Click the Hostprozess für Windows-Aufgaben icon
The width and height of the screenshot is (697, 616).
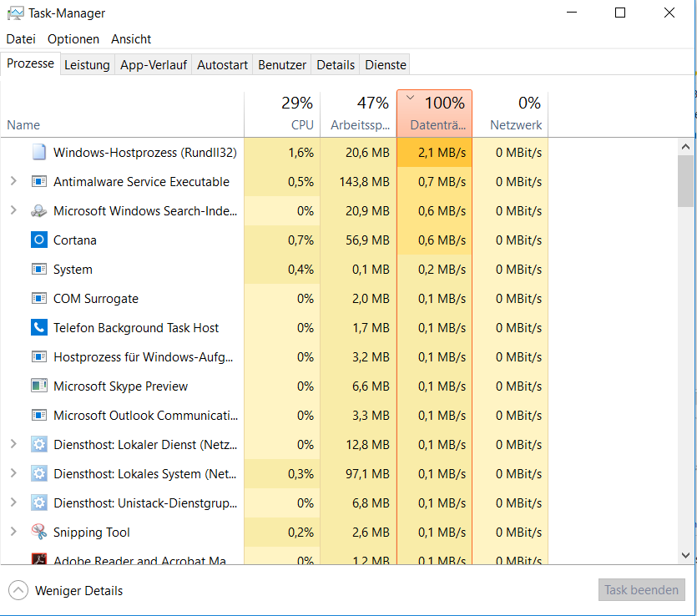[39, 357]
